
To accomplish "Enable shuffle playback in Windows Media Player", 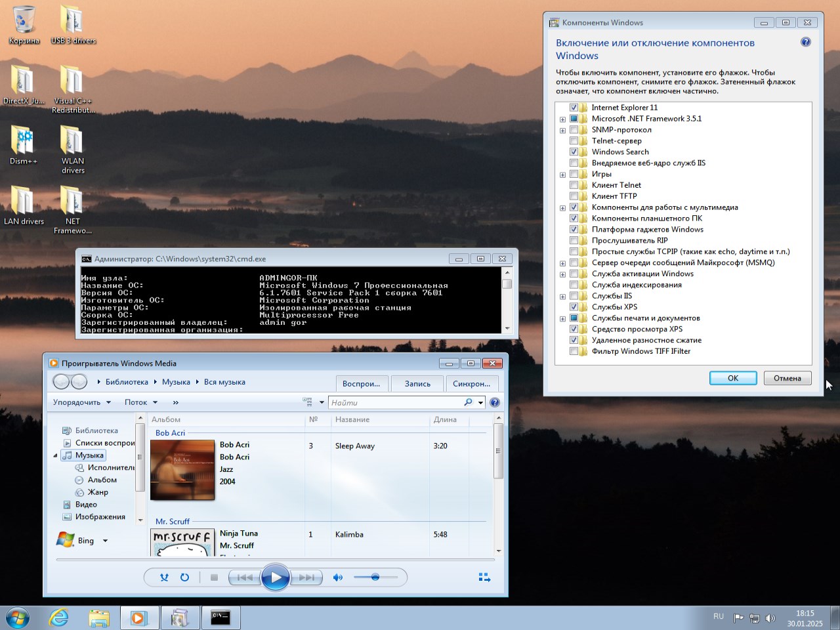I will 164,577.
